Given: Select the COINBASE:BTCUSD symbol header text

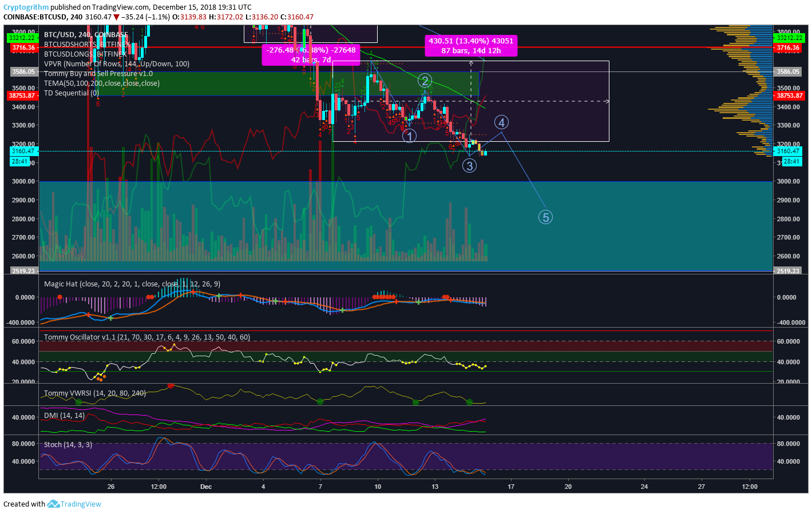Looking at the screenshot, I should [x=43, y=17].
